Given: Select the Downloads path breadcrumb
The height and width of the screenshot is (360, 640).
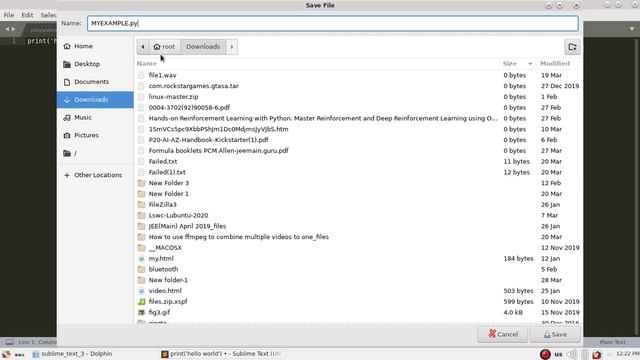Looking at the screenshot, I should (203, 47).
